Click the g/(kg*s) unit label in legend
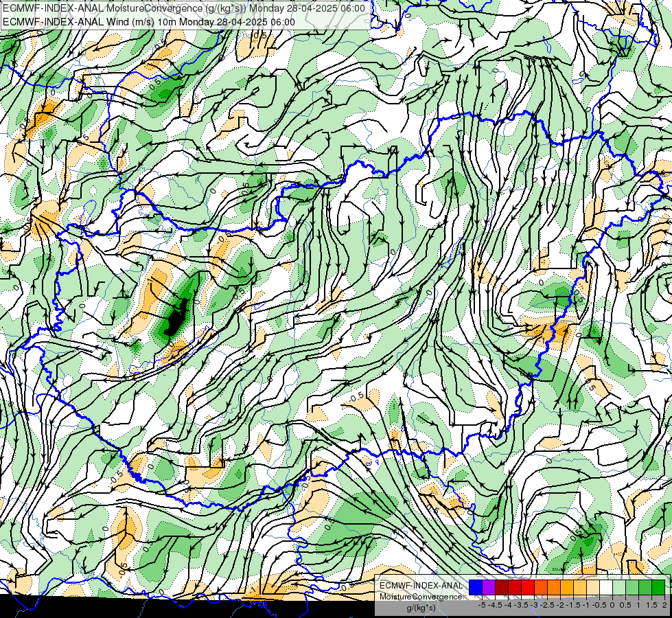This screenshot has height=618, width=672. point(421,608)
